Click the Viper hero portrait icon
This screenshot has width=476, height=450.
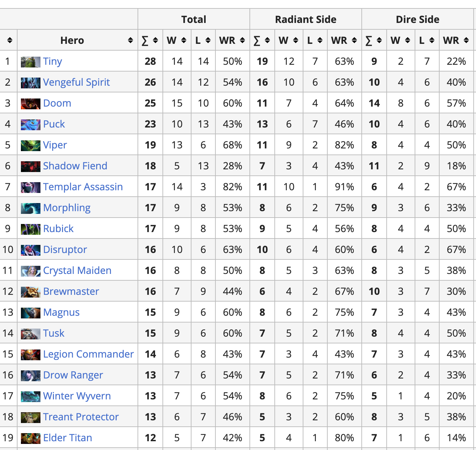30,145
